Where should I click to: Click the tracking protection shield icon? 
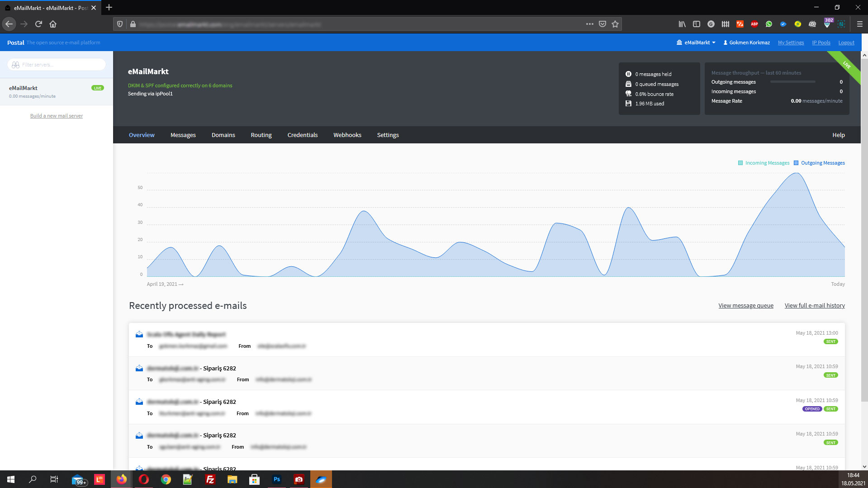tap(120, 24)
